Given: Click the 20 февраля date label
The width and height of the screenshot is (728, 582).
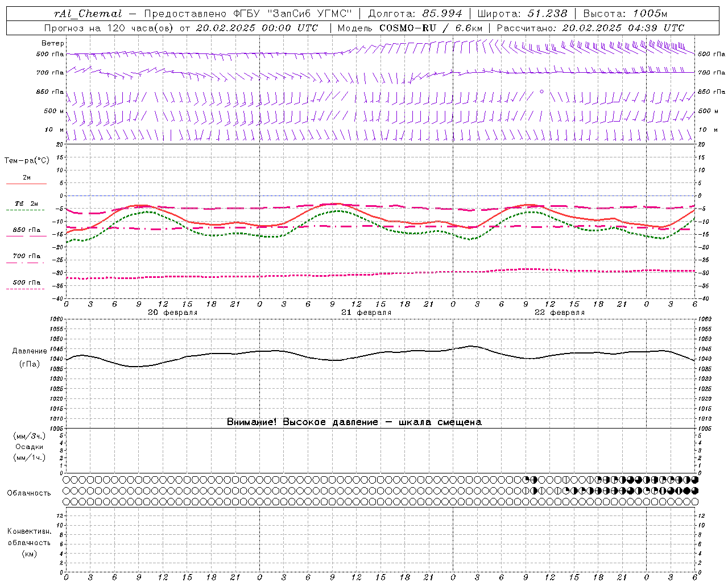Looking at the screenshot, I should pos(173,313).
